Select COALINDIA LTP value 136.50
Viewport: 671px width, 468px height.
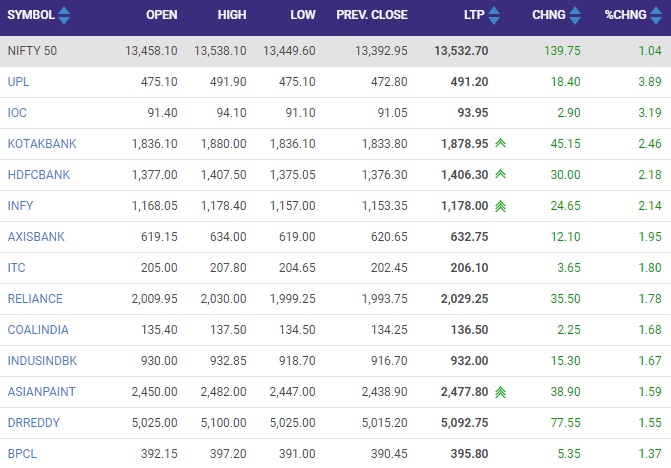(469, 330)
